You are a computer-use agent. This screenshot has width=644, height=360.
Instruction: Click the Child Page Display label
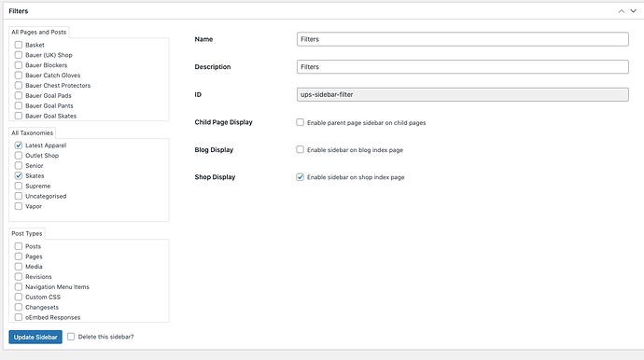click(x=223, y=122)
